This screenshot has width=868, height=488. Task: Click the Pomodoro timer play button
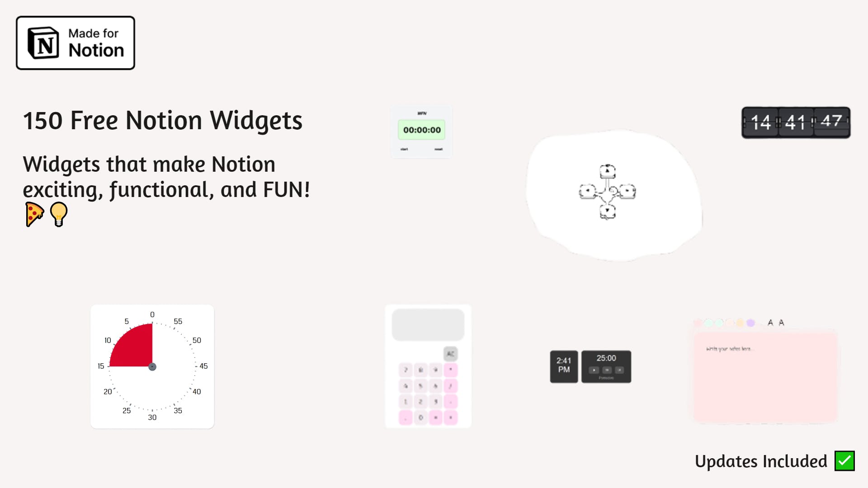(594, 370)
